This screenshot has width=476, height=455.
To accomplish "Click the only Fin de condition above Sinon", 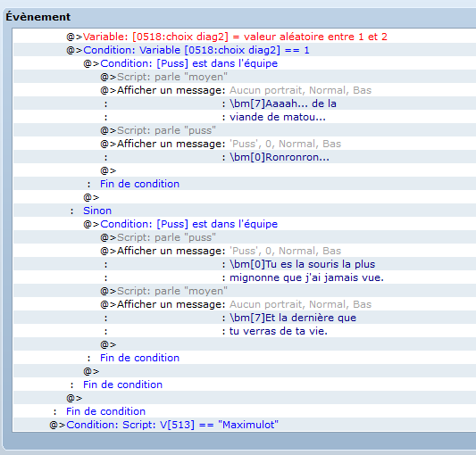I will pos(245,184).
